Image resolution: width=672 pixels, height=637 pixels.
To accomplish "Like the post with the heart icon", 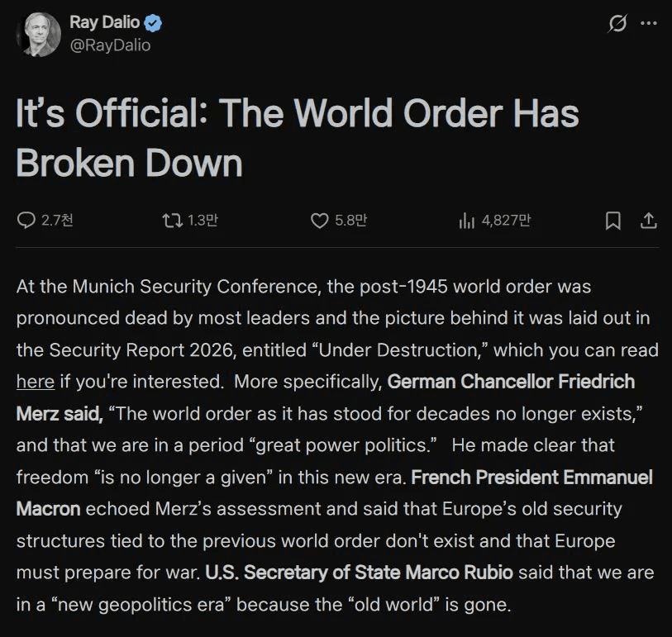I will click(319, 221).
